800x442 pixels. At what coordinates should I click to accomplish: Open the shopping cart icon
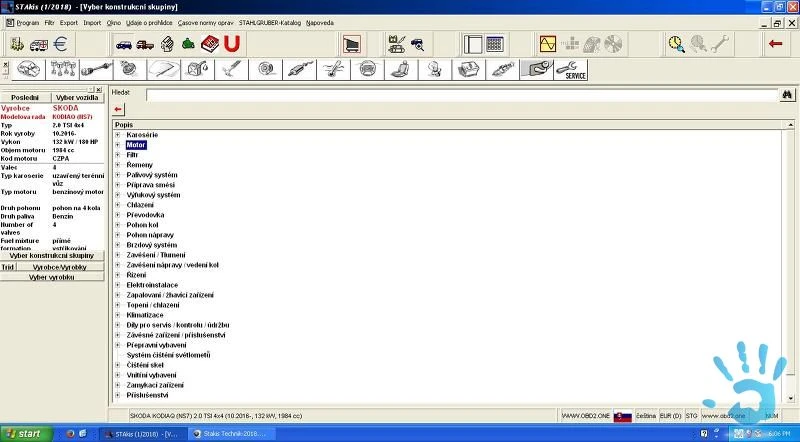[352, 44]
